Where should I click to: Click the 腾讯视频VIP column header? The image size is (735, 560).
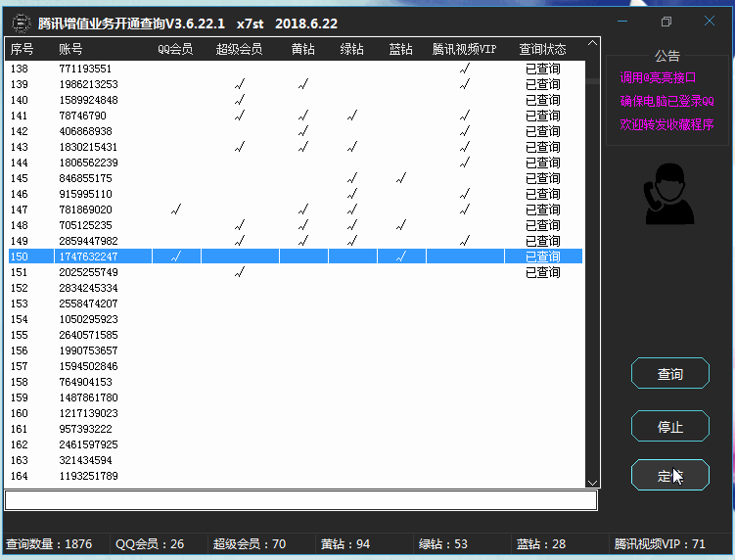(464, 49)
